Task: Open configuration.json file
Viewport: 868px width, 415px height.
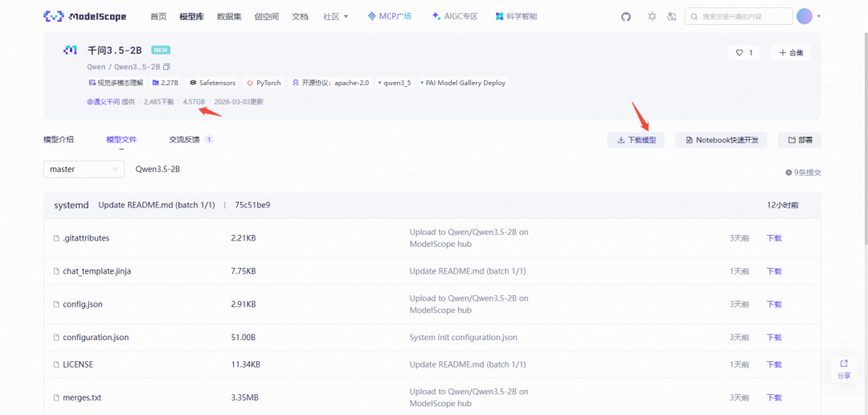Action: [96, 337]
